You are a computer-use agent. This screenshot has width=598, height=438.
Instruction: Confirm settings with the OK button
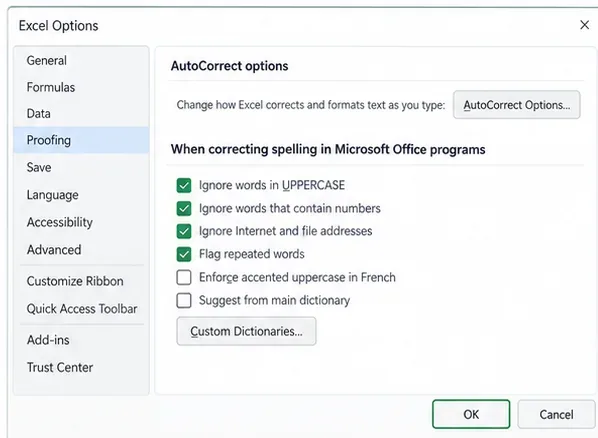[x=471, y=414]
